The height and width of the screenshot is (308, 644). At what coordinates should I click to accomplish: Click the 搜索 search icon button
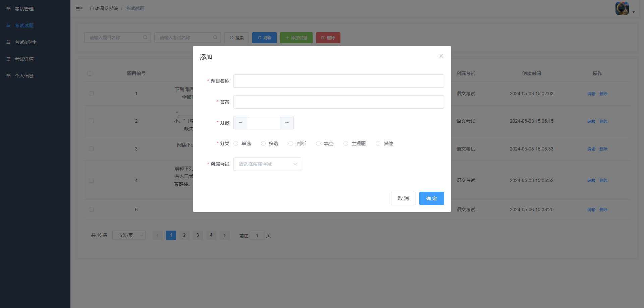coord(236,38)
